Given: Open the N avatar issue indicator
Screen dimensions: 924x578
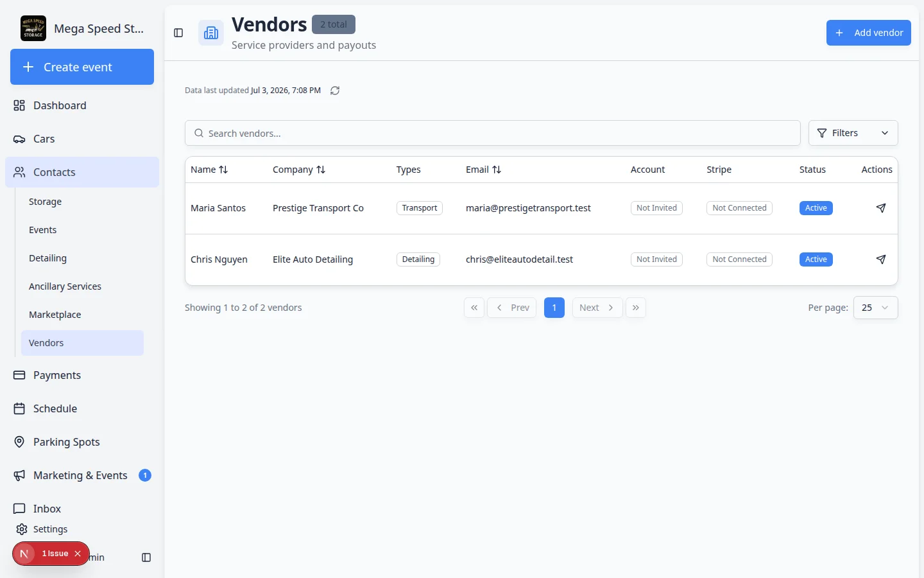Looking at the screenshot, I should [24, 554].
